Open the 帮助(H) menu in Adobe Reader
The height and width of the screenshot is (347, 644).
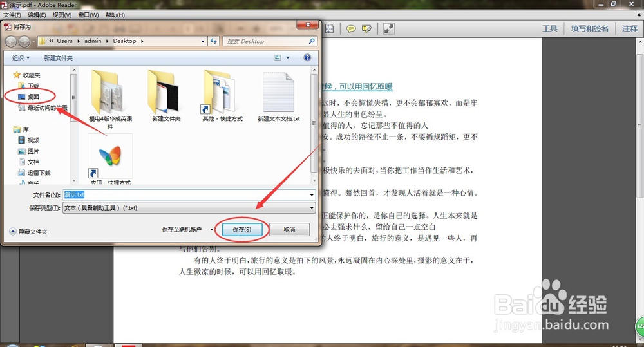[x=115, y=15]
